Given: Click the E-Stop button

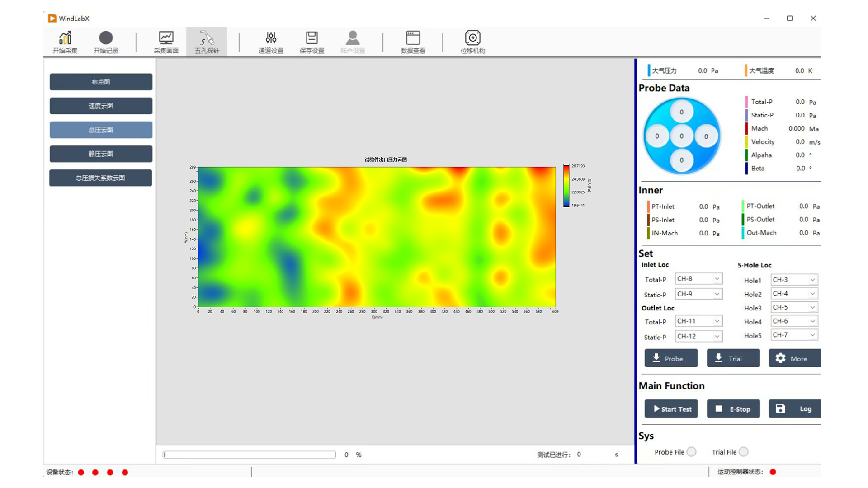Looking at the screenshot, I should 734,409.
